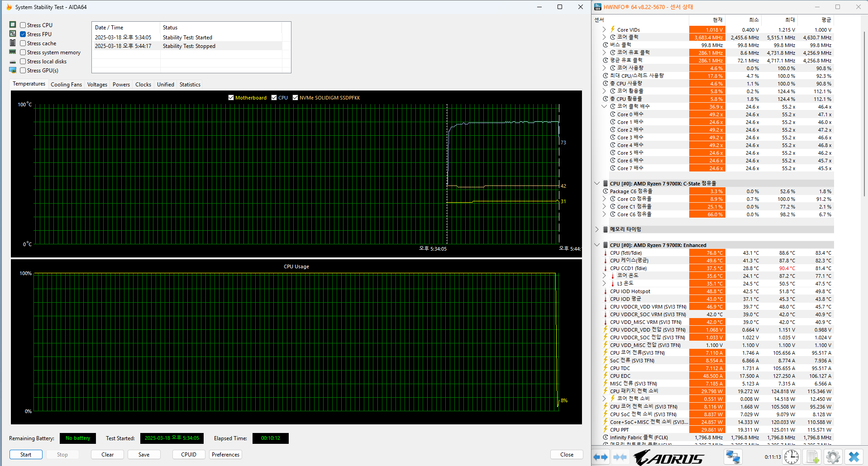This screenshot has width=868, height=466.
Task: Toggle the NVMe SOLIDIGM graph checkbox
Action: 296,98
